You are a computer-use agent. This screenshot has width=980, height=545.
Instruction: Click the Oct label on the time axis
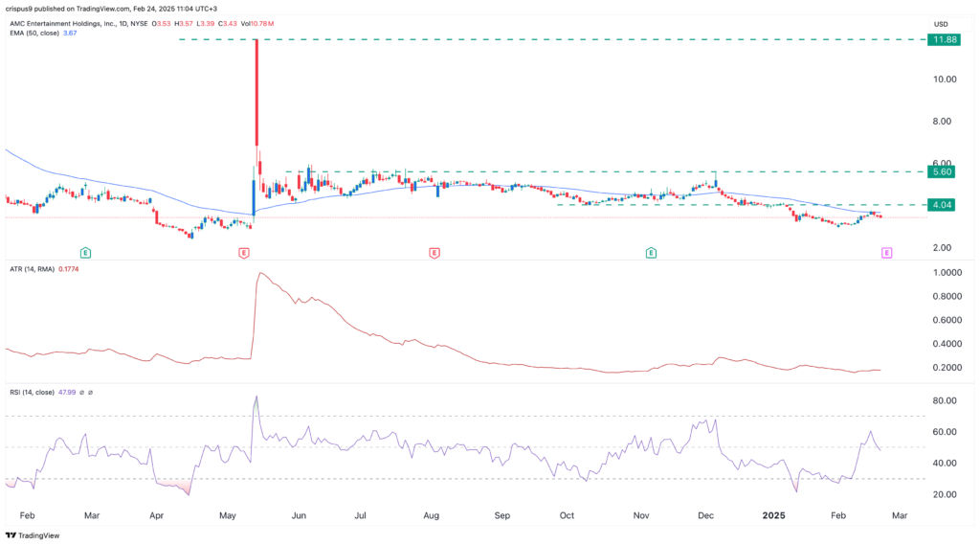coord(567,515)
